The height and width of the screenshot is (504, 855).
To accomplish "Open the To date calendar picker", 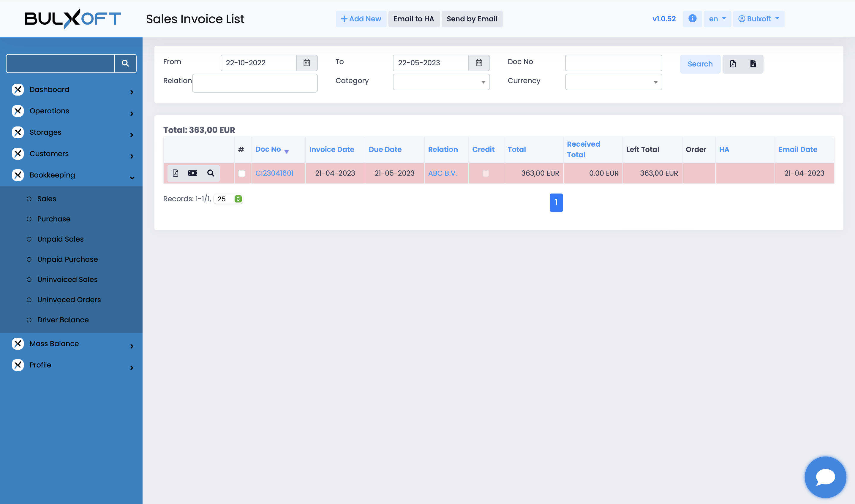I will (479, 63).
